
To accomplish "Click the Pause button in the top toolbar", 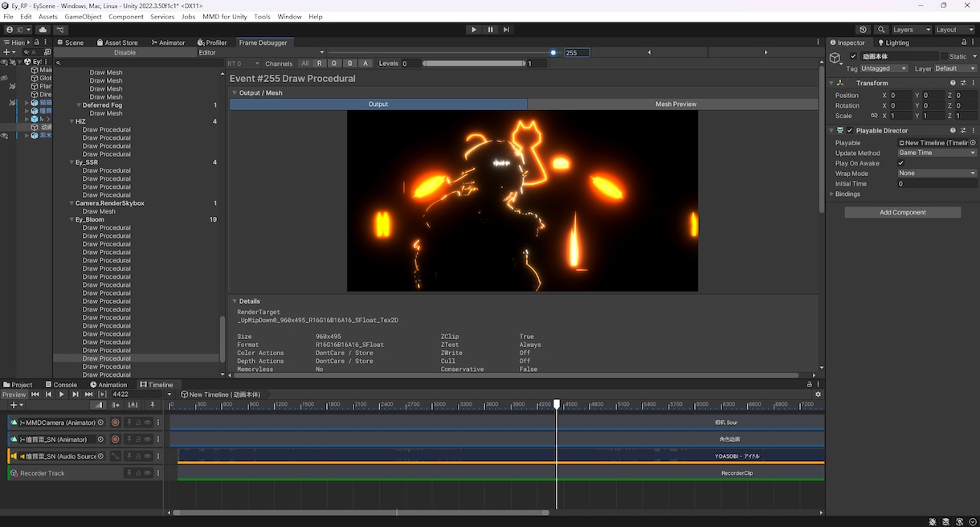I will pos(490,30).
